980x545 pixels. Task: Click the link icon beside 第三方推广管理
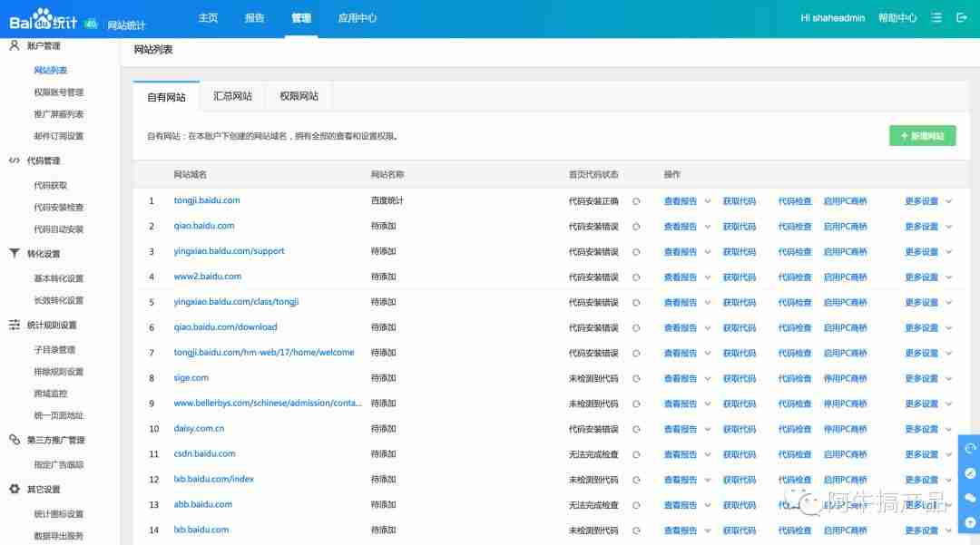coord(16,439)
